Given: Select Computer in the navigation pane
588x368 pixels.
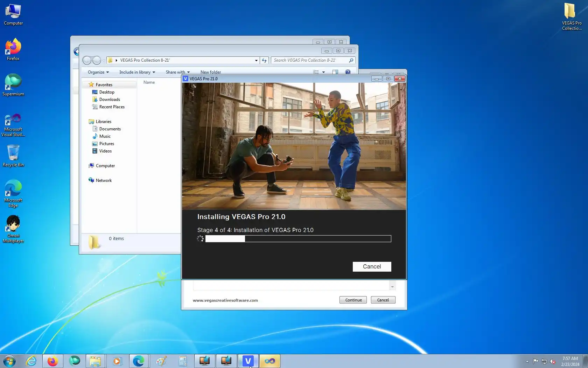Looking at the screenshot, I should point(105,166).
